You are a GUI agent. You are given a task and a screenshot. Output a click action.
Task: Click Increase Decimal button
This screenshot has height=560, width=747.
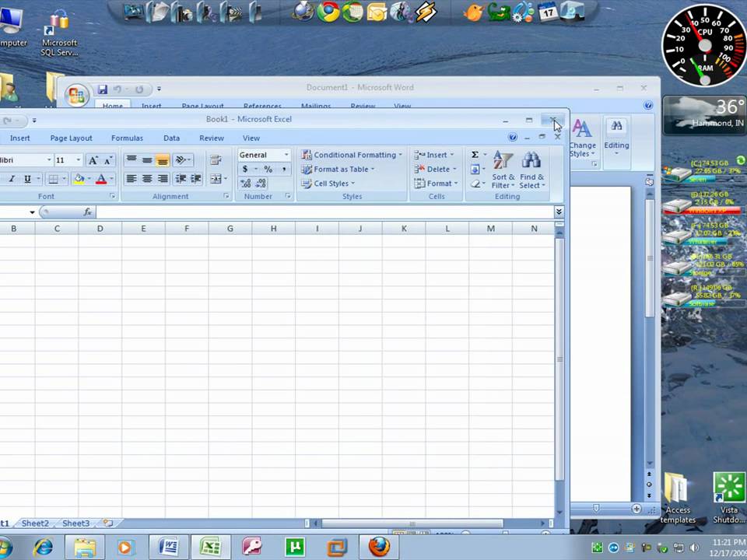coord(245,184)
